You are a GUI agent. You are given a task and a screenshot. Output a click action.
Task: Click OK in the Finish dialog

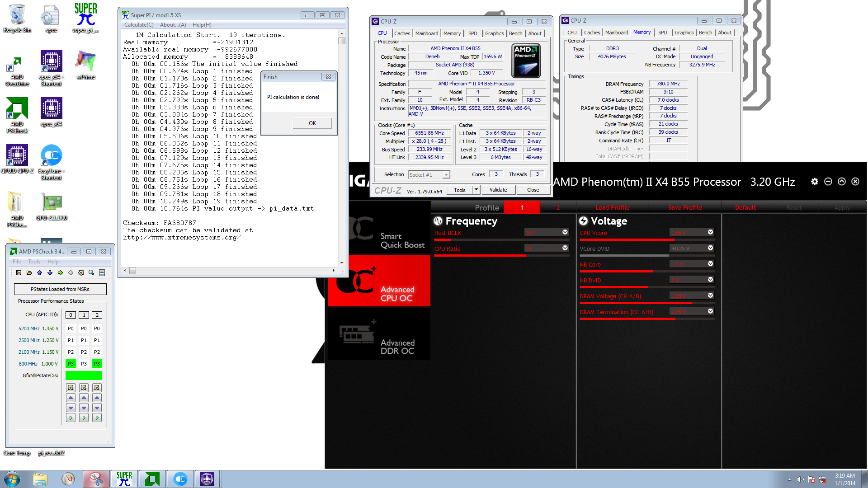pos(312,123)
